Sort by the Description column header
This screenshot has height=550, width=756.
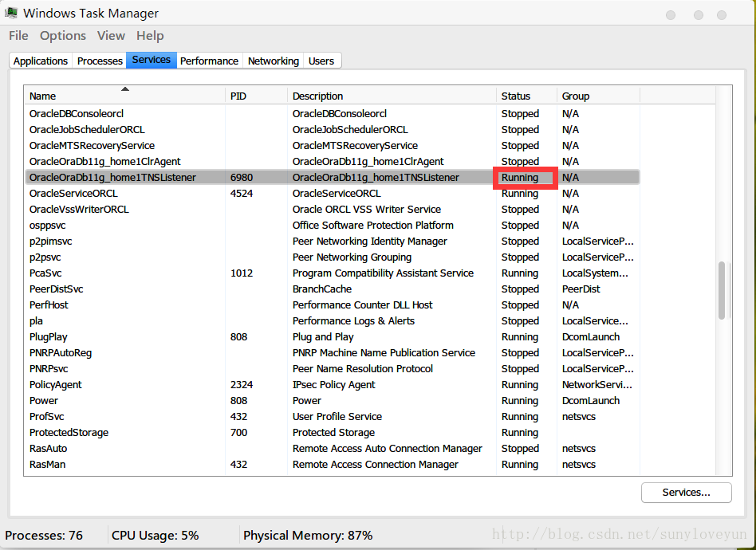click(x=392, y=96)
